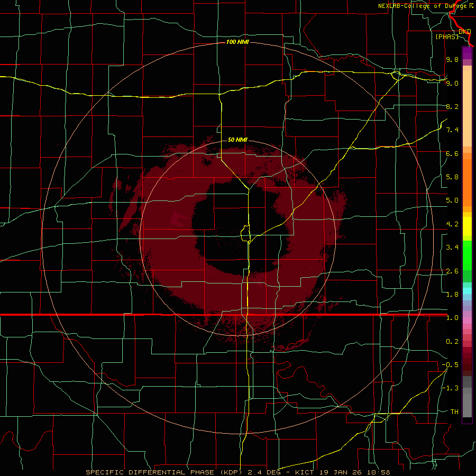
Task: Click the 1.0 value on the color scale
Action: [x=452, y=317]
